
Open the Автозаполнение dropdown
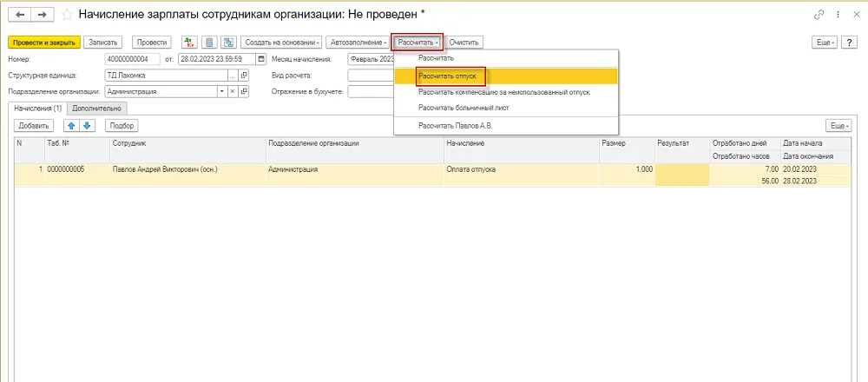point(358,42)
